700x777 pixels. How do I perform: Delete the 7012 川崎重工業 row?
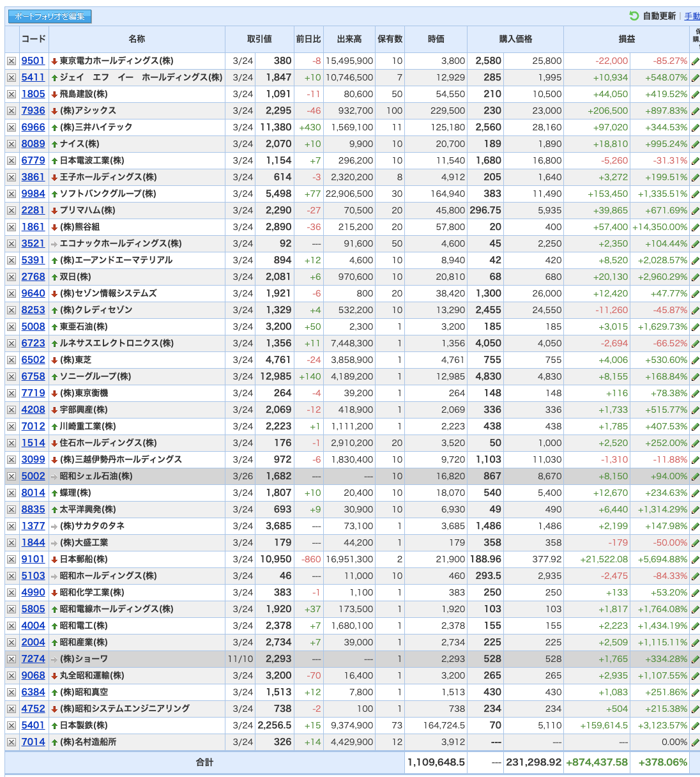11,426
